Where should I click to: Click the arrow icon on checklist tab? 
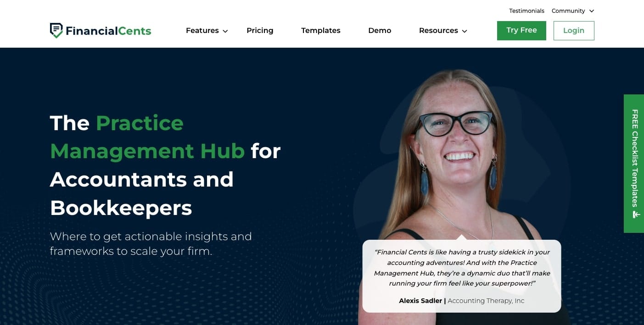click(636, 215)
